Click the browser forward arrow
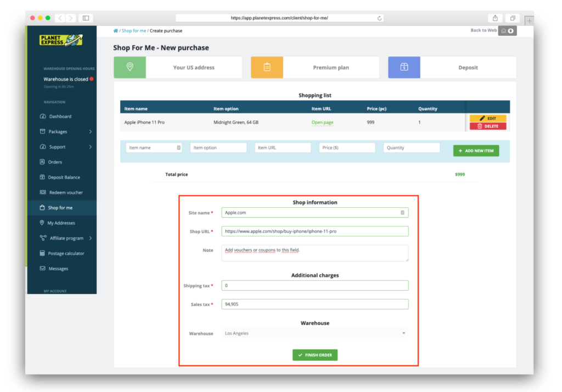This screenshot has height=392, width=562. 71,18
